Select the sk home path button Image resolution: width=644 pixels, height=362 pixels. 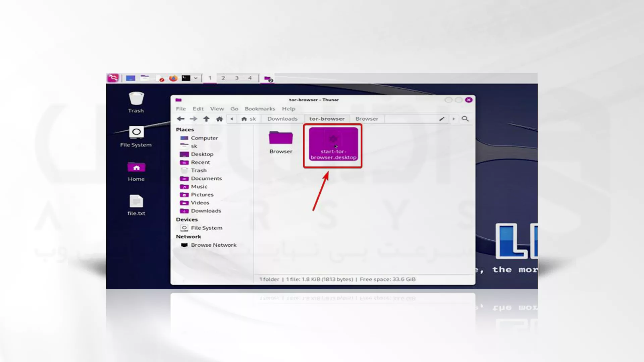249,119
